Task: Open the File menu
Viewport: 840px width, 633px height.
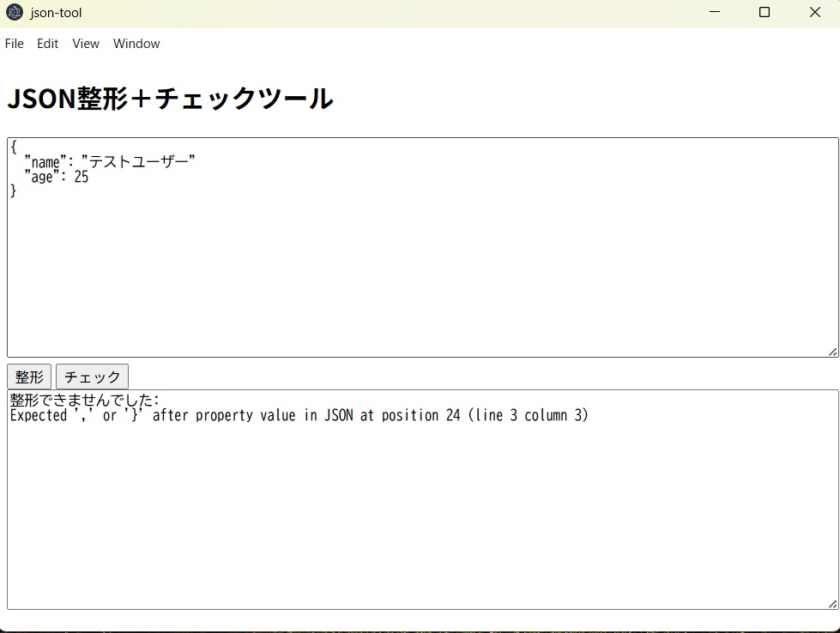Action: coord(15,44)
